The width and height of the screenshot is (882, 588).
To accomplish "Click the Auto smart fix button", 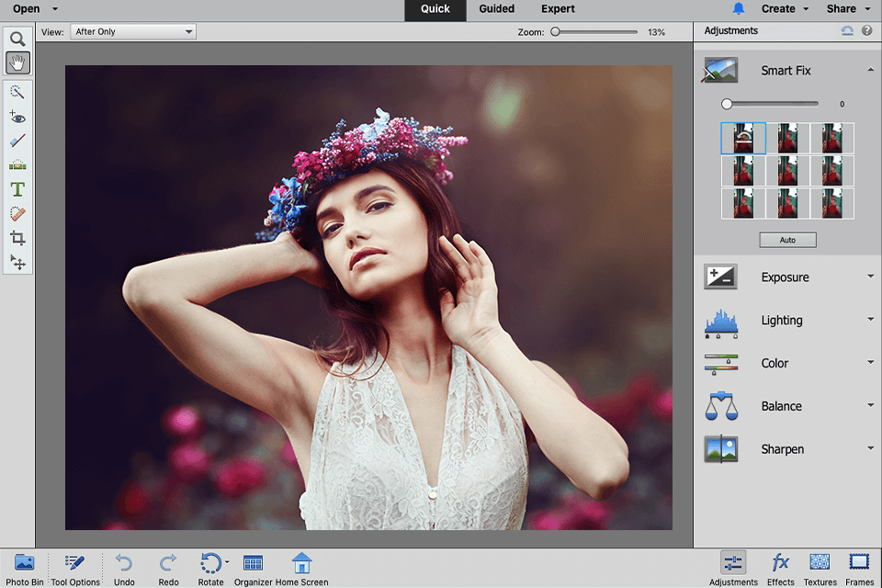I will [x=787, y=240].
